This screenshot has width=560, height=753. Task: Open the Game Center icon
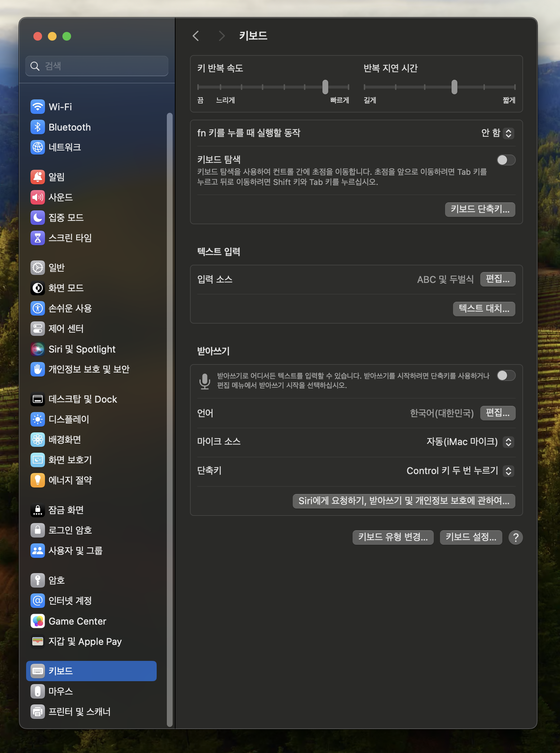coord(38,621)
